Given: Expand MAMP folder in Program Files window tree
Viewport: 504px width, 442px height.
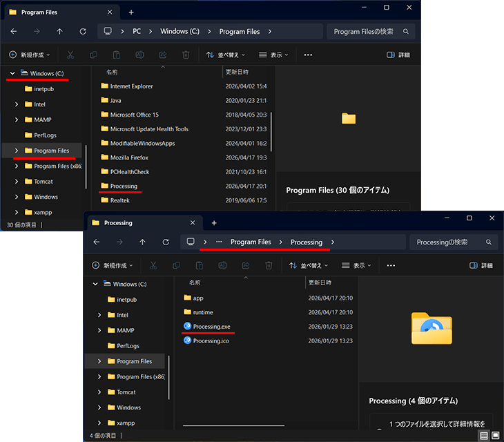Looking at the screenshot, I should tap(17, 119).
